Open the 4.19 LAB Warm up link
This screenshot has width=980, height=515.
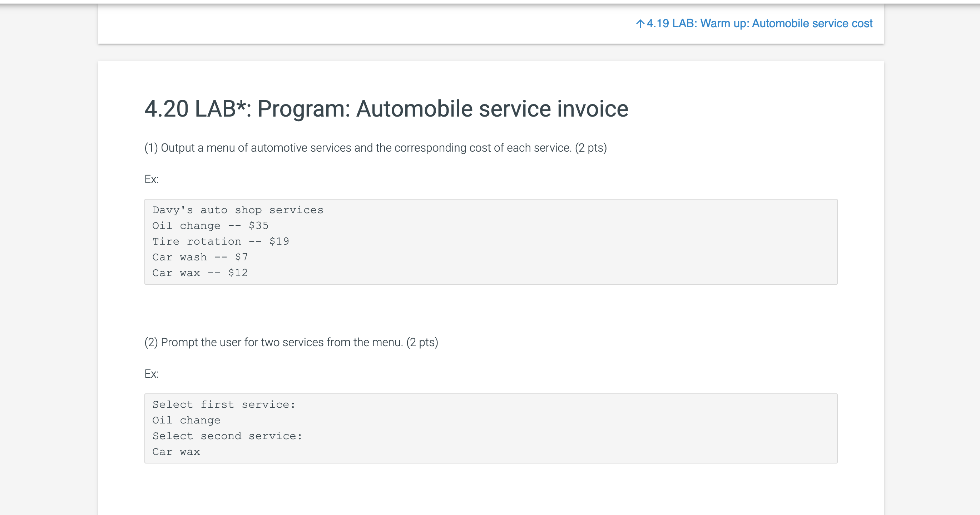754,24
